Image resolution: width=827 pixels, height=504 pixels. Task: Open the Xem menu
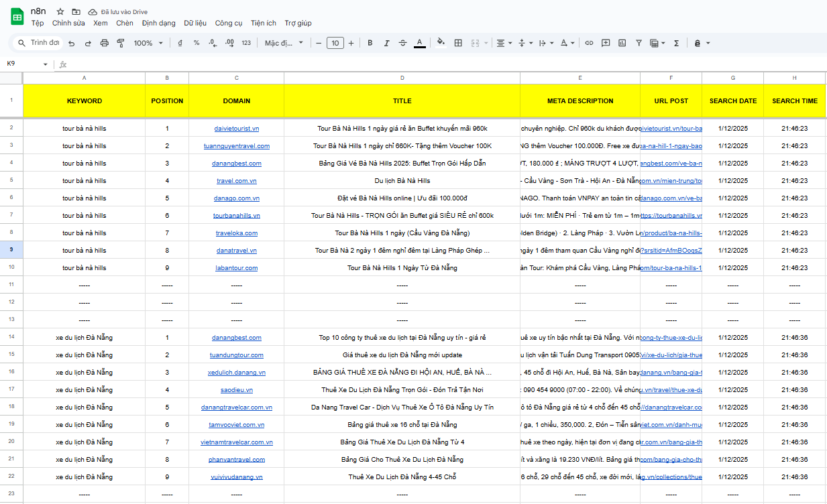point(101,23)
